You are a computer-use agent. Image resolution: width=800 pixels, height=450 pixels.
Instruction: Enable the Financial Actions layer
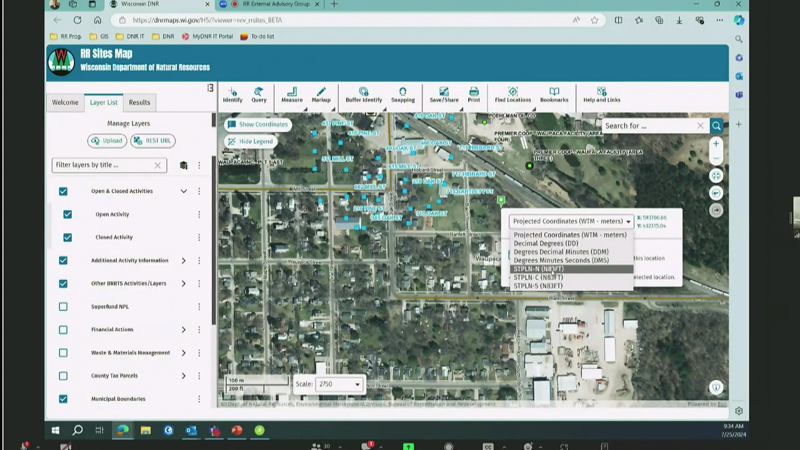point(63,330)
